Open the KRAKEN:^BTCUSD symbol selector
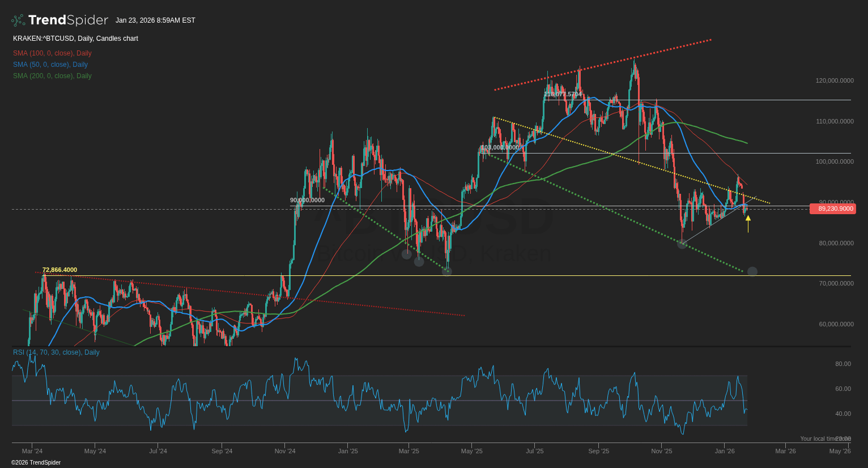868x468 pixels. pyautogui.click(x=44, y=39)
